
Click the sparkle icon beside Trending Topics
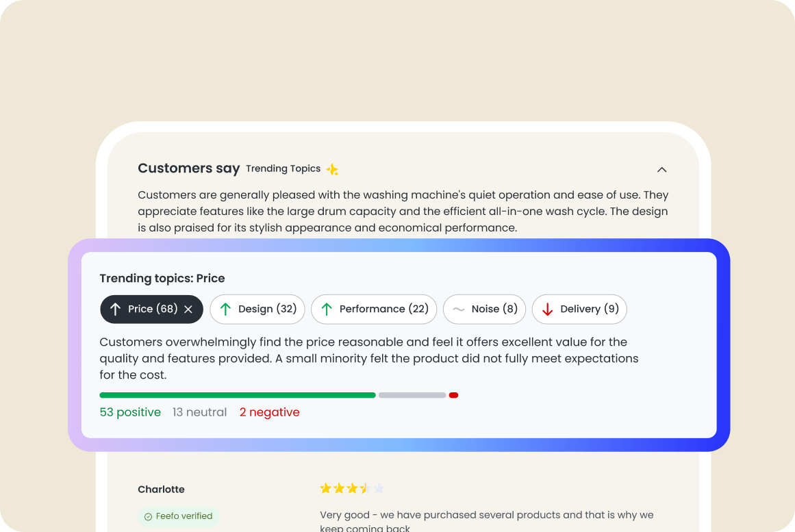tap(333, 169)
